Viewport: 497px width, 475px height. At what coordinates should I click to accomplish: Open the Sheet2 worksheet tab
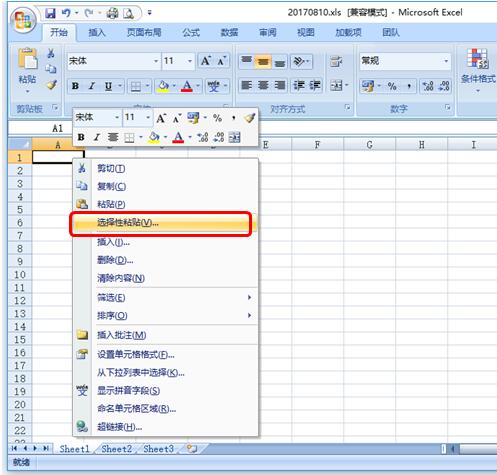pyautogui.click(x=117, y=449)
